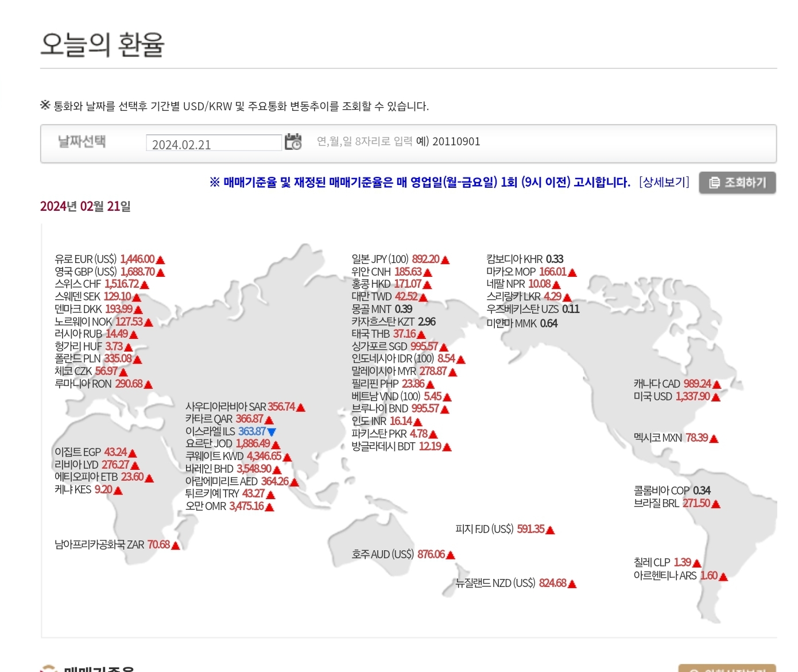Image resolution: width=798 pixels, height=672 pixels.
Task: Click 오만 OMR rate 3,475.16
Action: (246, 507)
